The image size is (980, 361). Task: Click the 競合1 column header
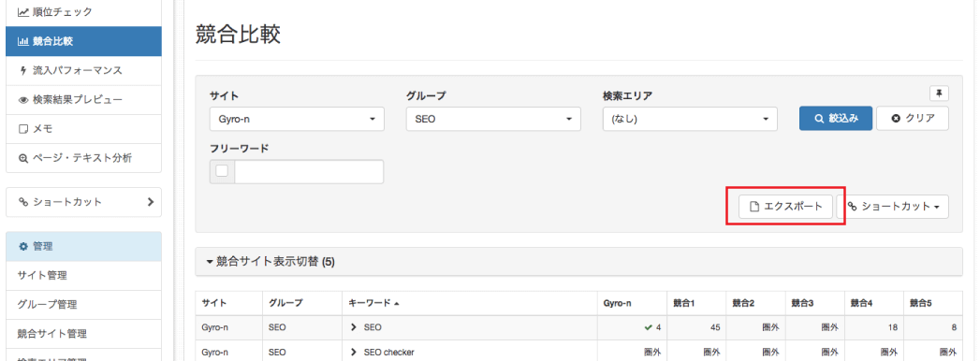695,303
